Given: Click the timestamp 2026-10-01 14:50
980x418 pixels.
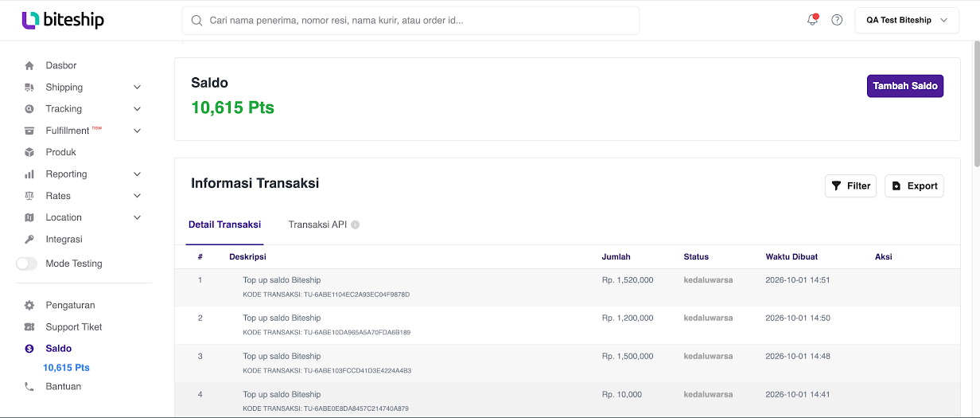Looking at the screenshot, I should [798, 318].
